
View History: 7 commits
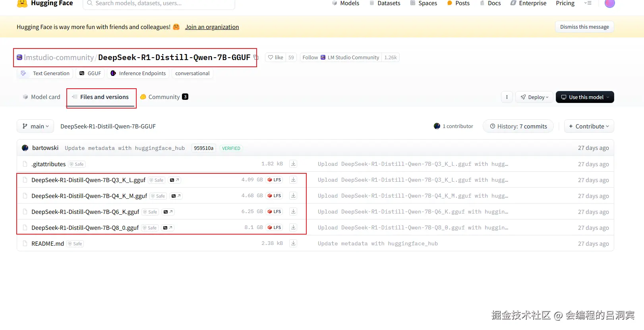pos(518,126)
